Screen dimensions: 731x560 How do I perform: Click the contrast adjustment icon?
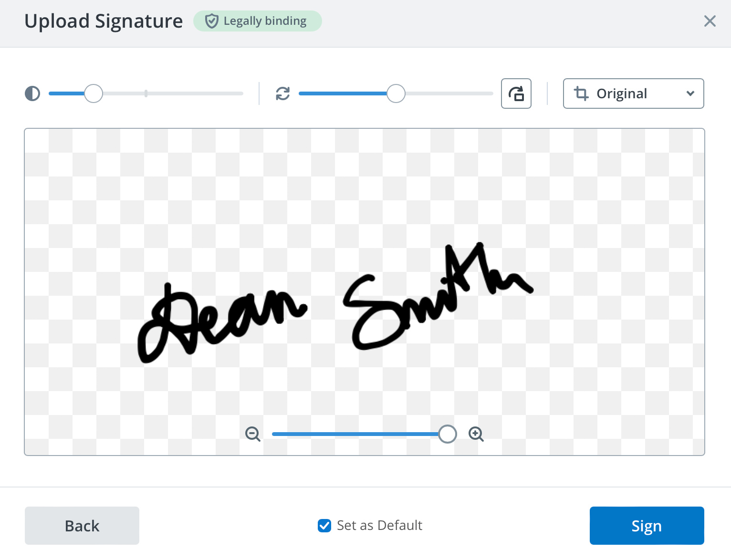tap(32, 93)
